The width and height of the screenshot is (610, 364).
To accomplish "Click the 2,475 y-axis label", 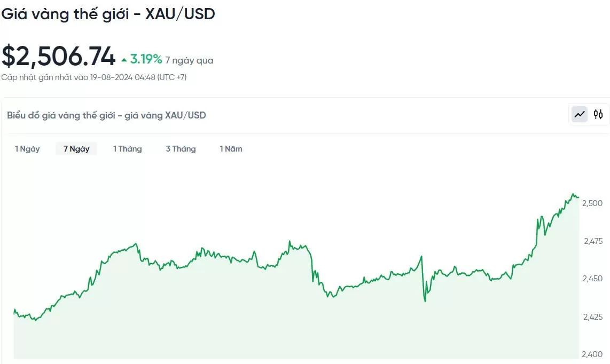I will 592,241.
